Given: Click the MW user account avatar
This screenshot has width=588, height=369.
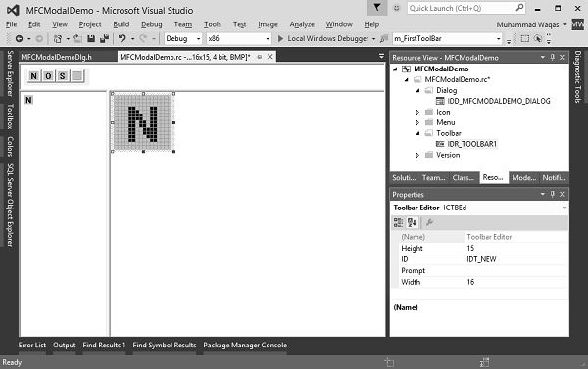Looking at the screenshot, I should (577, 24).
